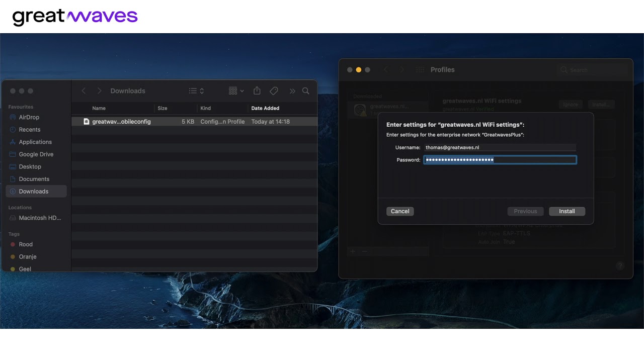Go back in Finder Downloads window
Image resolution: width=644 pixels, height=362 pixels.
click(84, 91)
